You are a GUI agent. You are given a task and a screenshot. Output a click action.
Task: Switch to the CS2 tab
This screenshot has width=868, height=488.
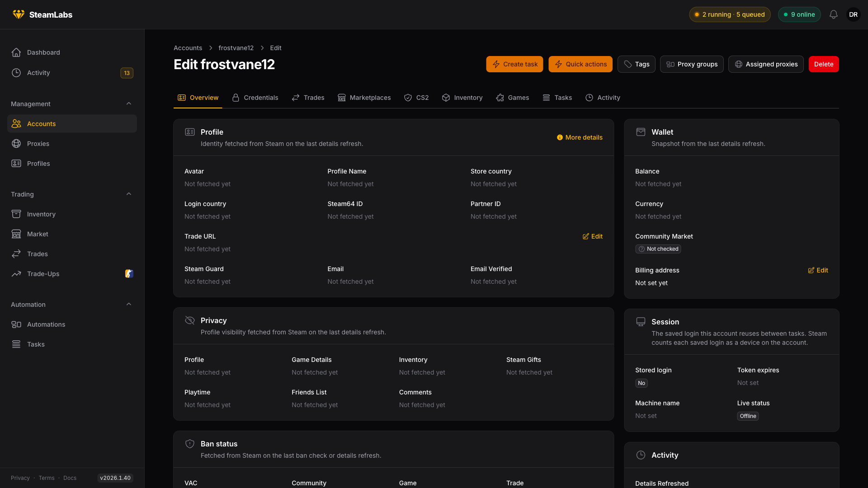[x=416, y=98]
